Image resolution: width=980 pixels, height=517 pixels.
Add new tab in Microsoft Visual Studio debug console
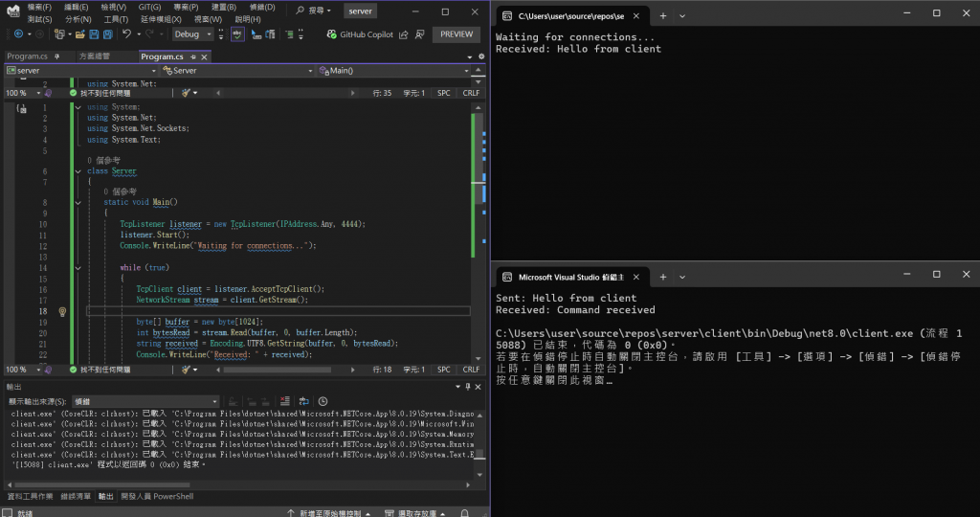663,277
